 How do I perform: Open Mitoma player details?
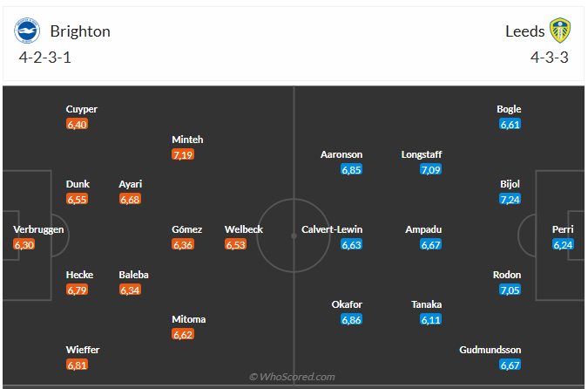tap(189, 319)
